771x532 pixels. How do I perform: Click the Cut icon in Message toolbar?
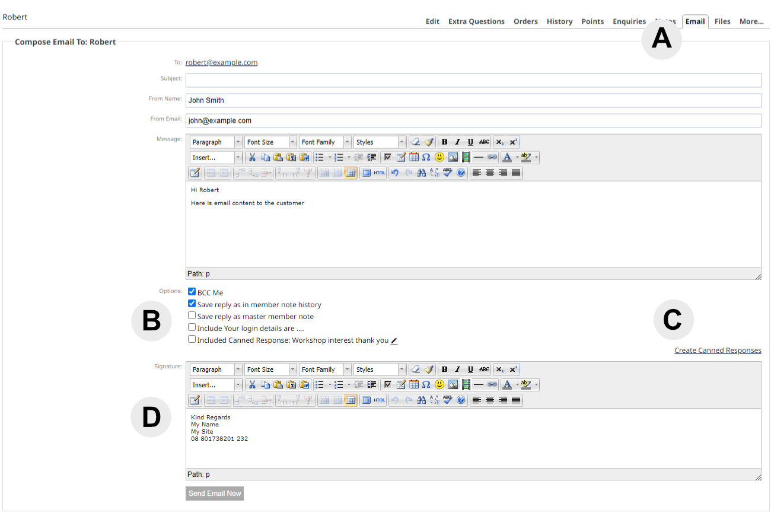252,158
